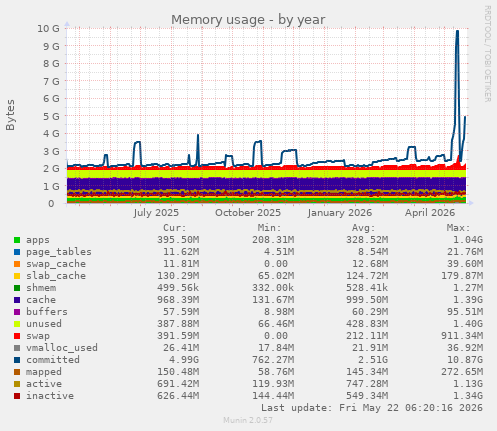Click the Munin 2.0.57 footer text
Viewport: 497px width, 431px height.
pos(248,420)
